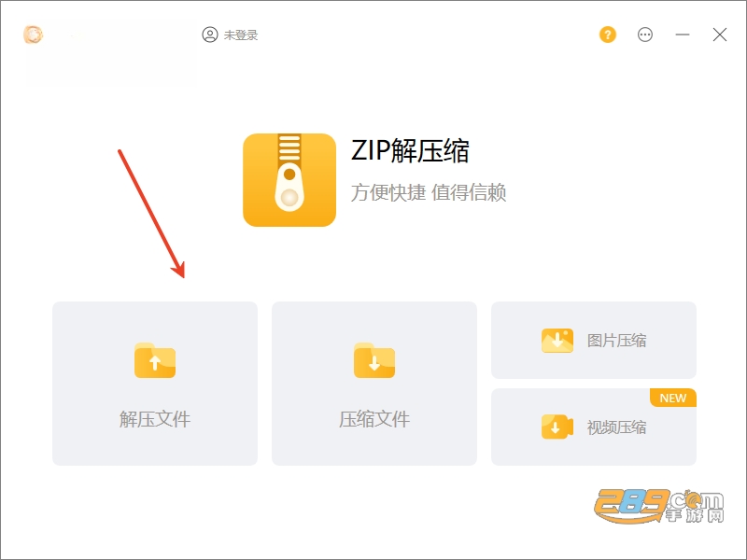Screen dimensions: 747x560
Task: Click the app logo in the title bar
Action: point(34,35)
